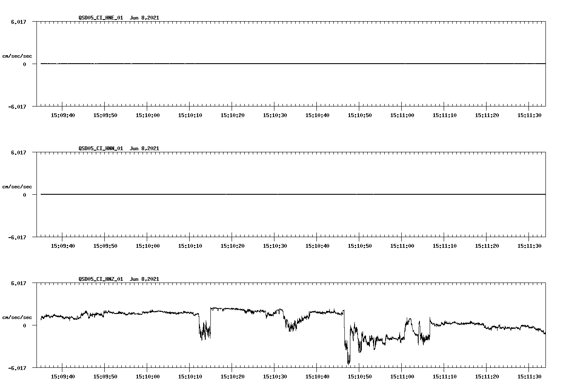Viewport: 576px width, 392px height.
Task: Pick 15:10:30 time label under HNZ plot
Action: point(275,377)
